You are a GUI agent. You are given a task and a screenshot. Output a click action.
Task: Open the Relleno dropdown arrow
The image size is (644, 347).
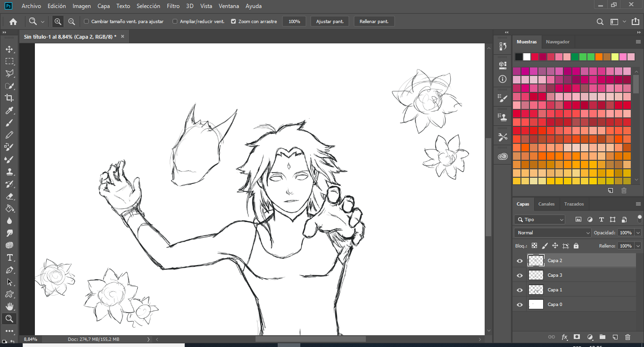(x=638, y=246)
